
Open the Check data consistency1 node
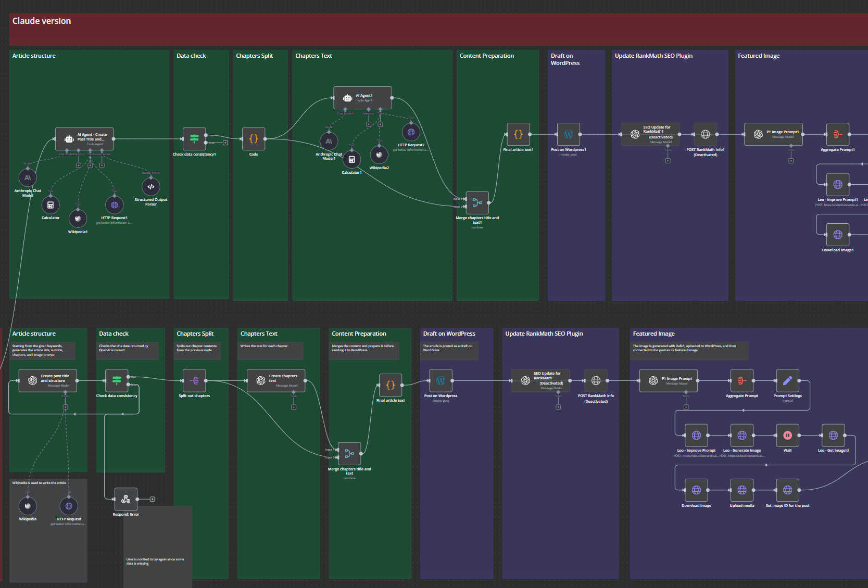tap(194, 139)
